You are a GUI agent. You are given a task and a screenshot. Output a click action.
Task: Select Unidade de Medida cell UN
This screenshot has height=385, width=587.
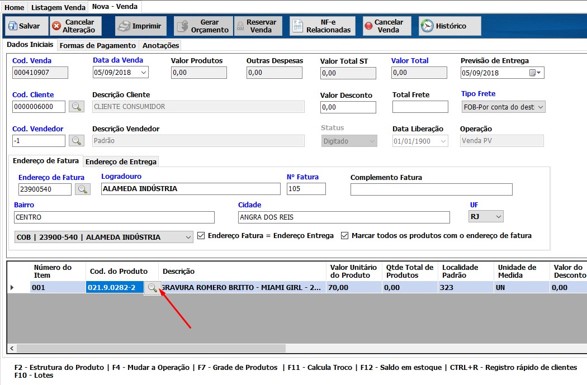(521, 288)
